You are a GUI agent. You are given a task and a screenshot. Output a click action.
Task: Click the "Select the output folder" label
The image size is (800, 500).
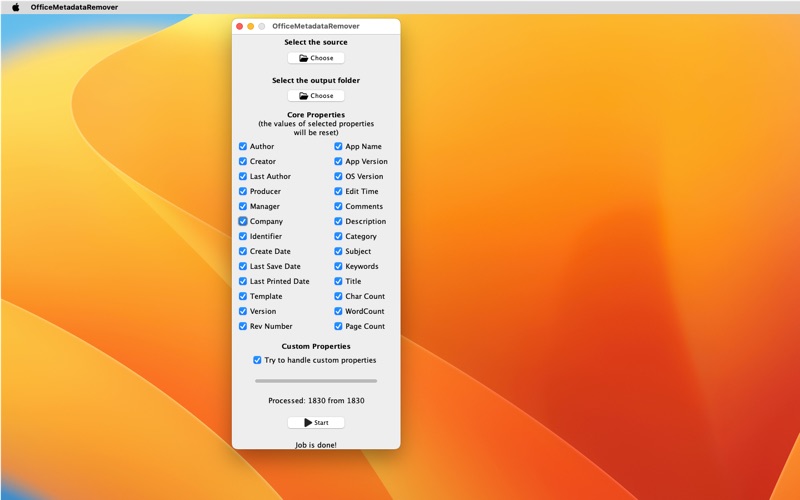tap(316, 81)
